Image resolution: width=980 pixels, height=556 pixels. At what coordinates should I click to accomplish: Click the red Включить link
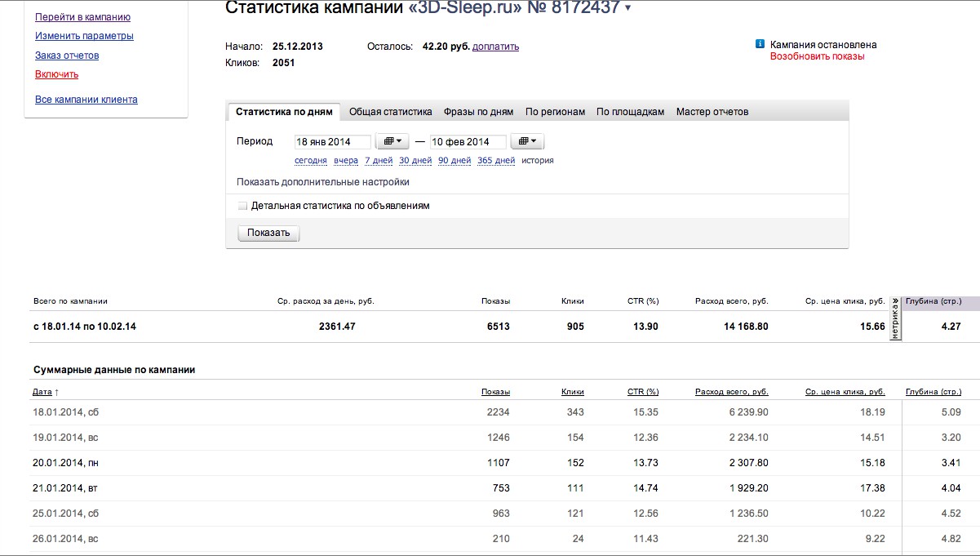(x=56, y=74)
